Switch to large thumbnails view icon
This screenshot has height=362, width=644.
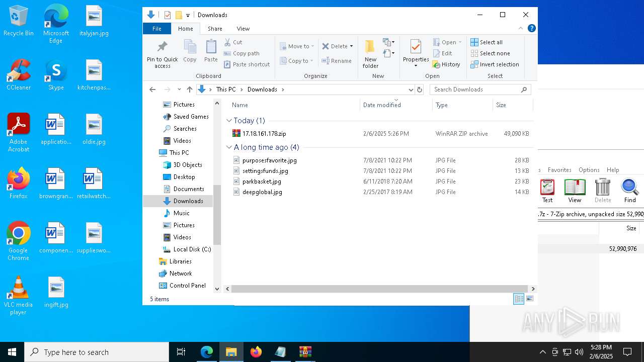tap(530, 299)
